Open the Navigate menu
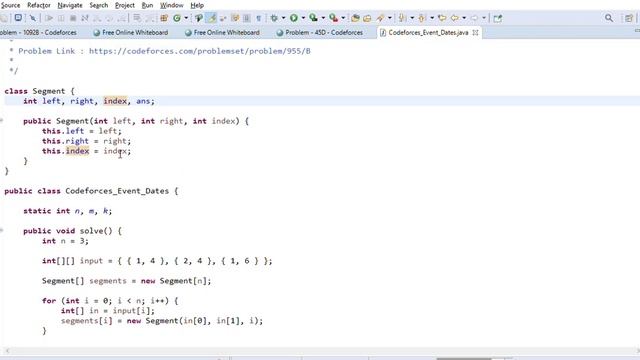640x360 pixels. (x=70, y=5)
